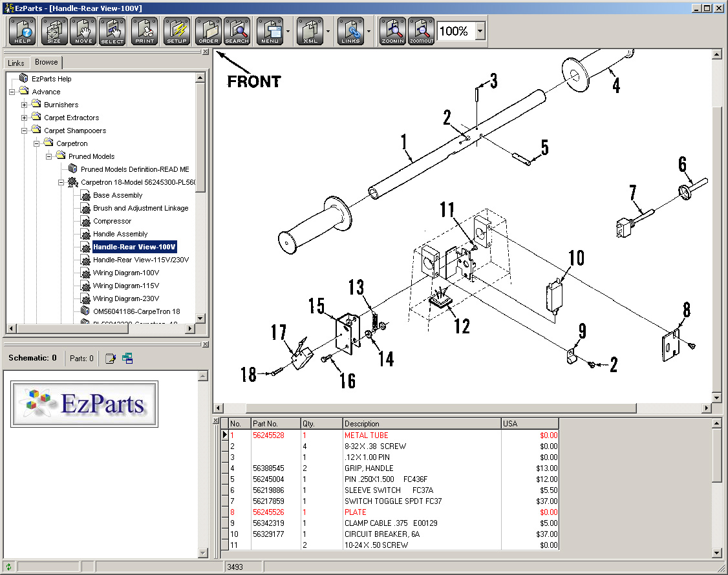
Task: Collapse Carpetron 18-Model 56245300 node
Action: coord(61,182)
